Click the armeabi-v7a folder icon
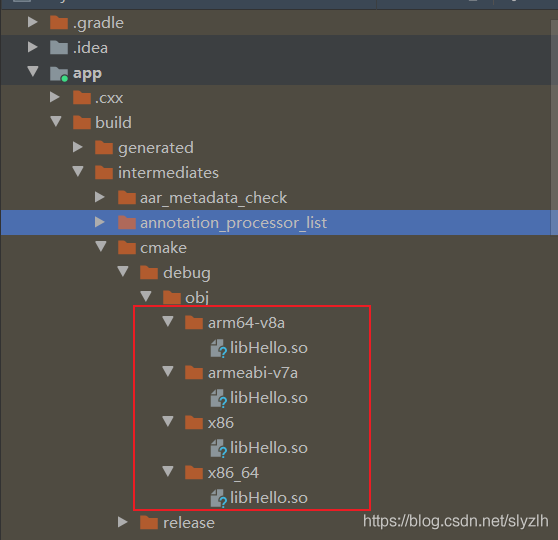The image size is (558, 540). point(194,373)
